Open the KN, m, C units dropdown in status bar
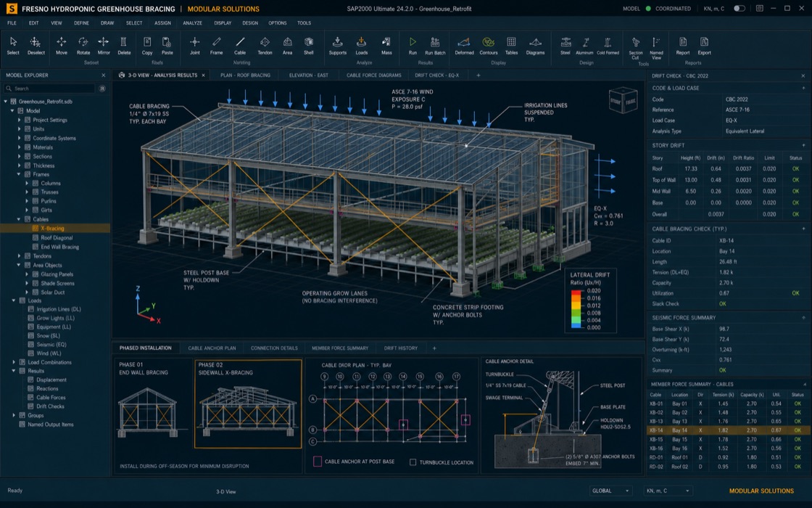This screenshot has height=508, width=812. (x=668, y=491)
